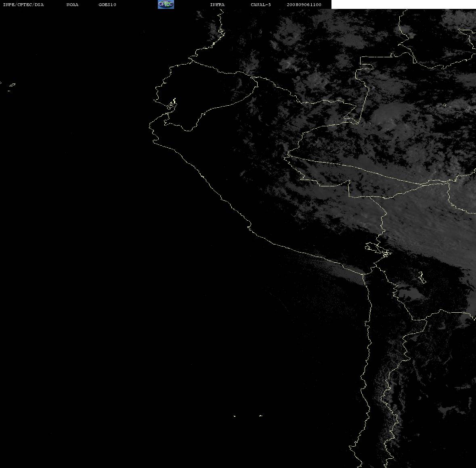Click the rectangular border corner at top right

[x=361, y=57]
